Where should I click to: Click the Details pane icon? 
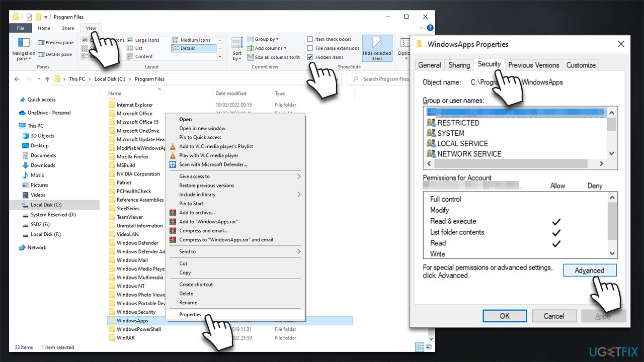click(55, 54)
